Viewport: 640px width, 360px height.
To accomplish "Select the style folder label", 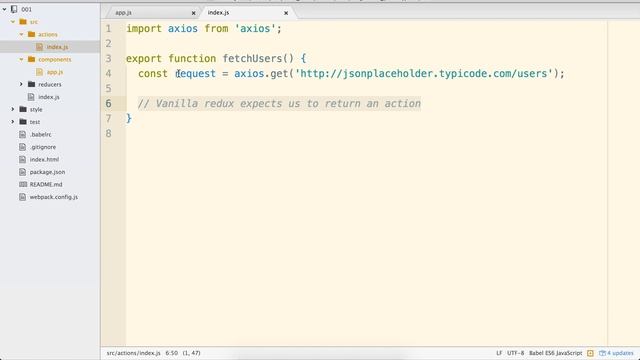I will (36, 109).
